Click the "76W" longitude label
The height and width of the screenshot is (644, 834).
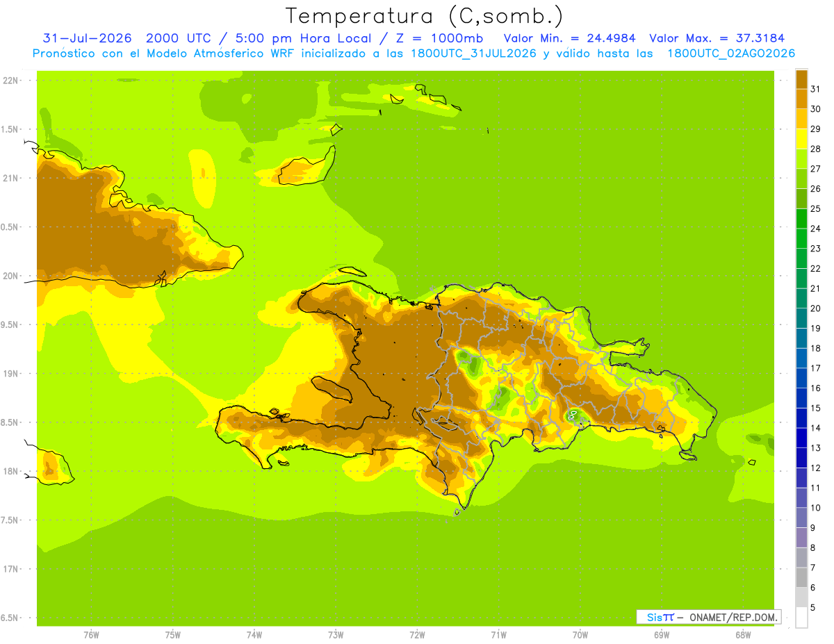pyautogui.click(x=91, y=634)
